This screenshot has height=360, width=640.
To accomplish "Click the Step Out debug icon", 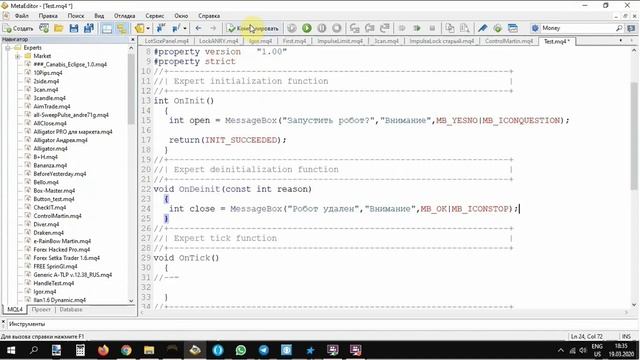I will coord(384,28).
